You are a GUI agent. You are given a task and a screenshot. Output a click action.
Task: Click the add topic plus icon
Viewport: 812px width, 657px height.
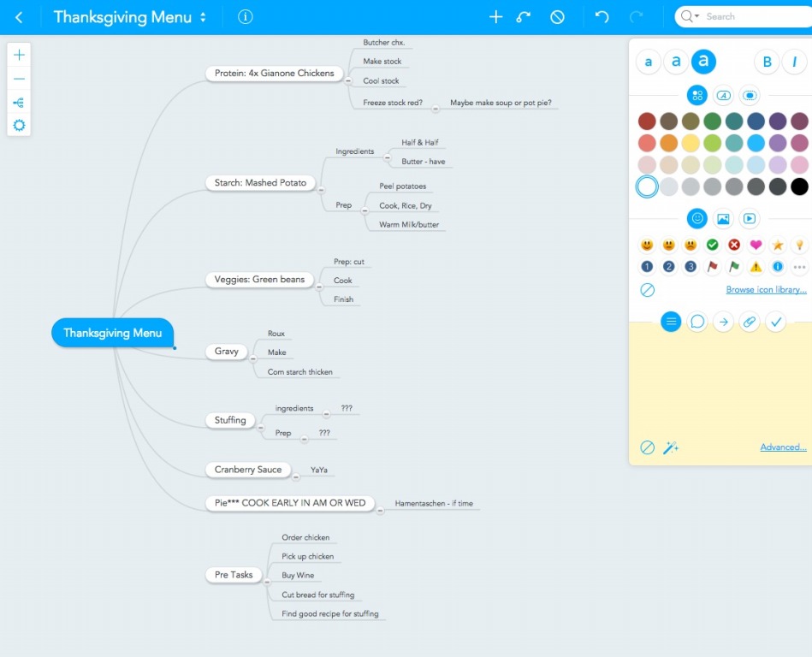(495, 17)
